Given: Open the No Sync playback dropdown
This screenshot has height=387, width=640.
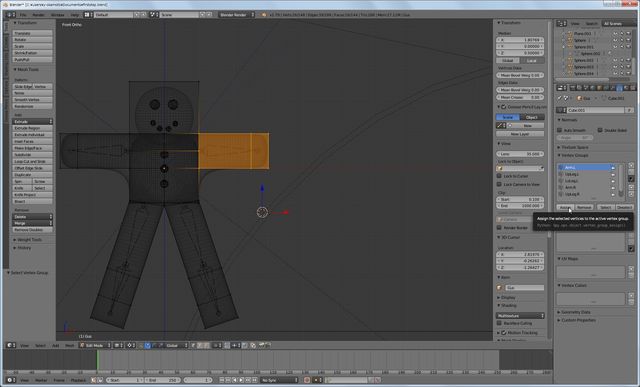Looking at the screenshot, I should pos(279,380).
